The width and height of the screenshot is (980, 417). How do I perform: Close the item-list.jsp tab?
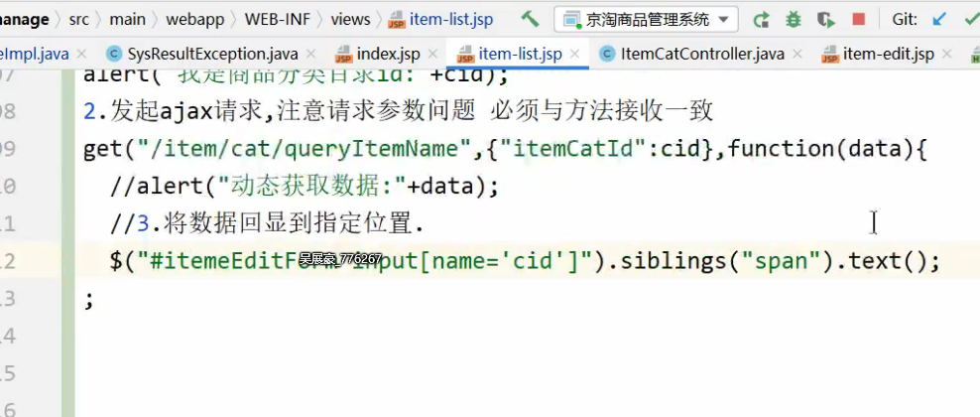(576, 55)
